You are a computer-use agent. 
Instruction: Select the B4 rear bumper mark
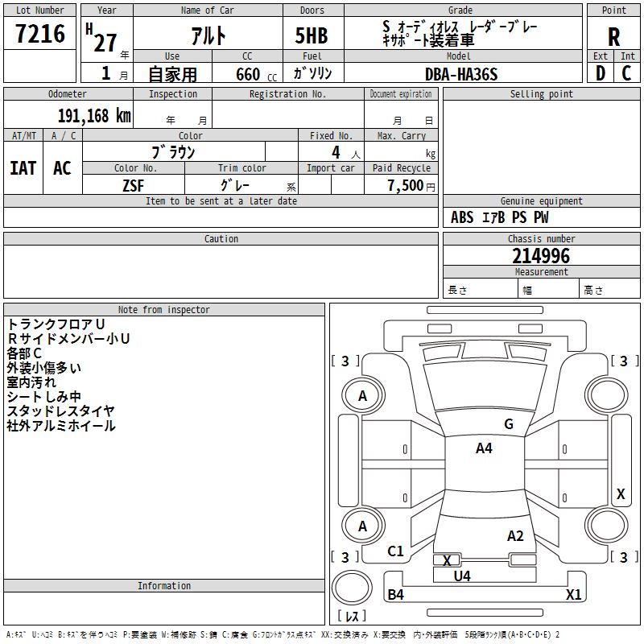(x=395, y=595)
